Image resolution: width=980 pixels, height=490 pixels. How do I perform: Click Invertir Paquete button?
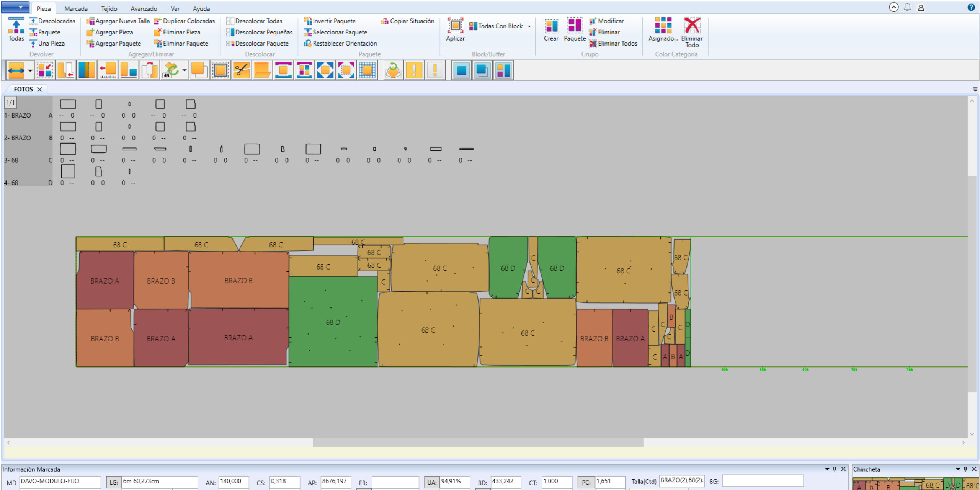(x=334, y=21)
